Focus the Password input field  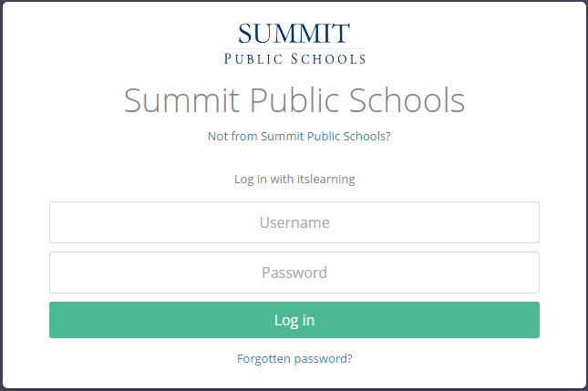click(294, 273)
